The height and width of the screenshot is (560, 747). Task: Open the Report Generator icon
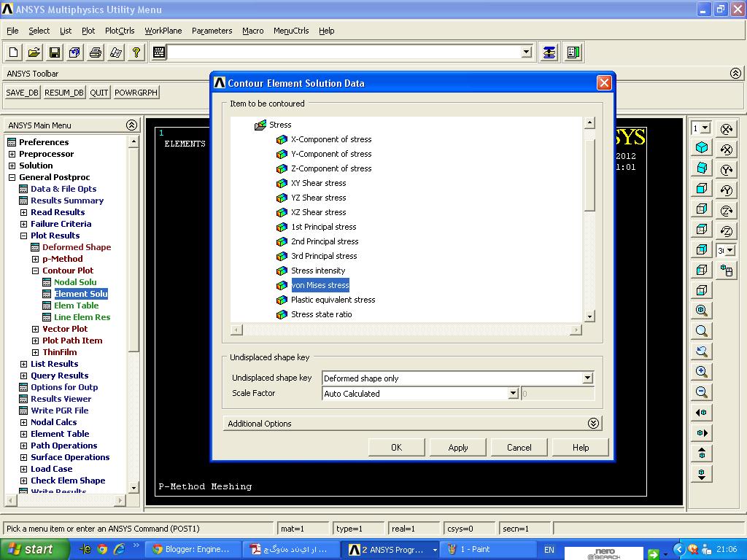point(116,52)
